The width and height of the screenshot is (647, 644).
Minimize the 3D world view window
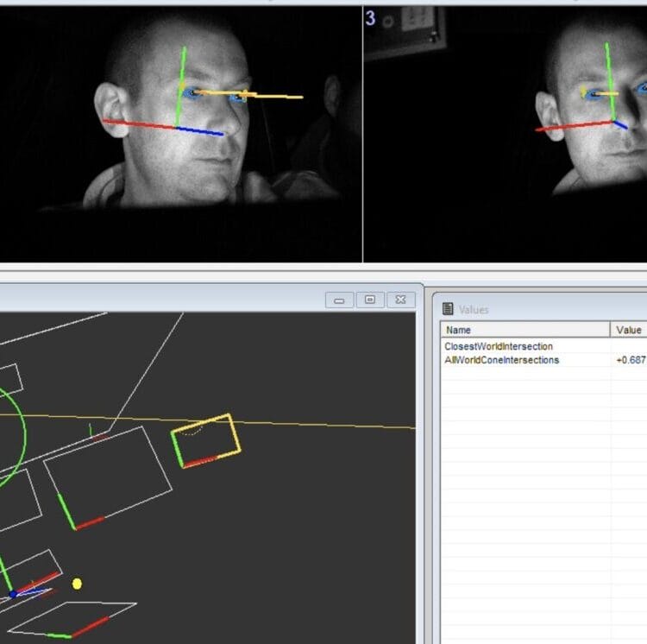tap(338, 300)
